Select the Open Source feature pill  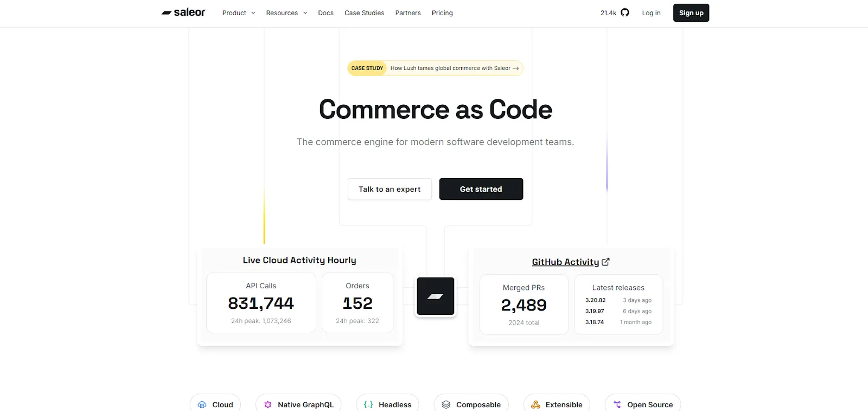(643, 404)
